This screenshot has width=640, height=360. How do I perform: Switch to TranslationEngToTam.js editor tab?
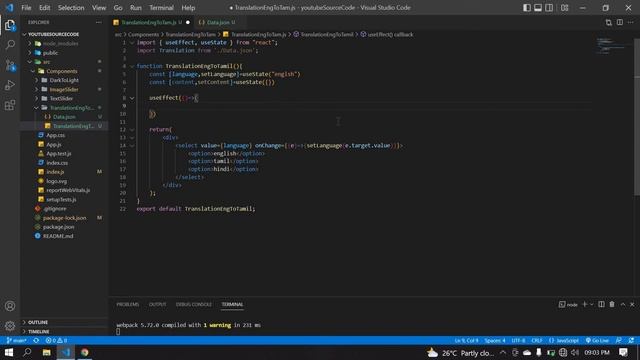pyautogui.click(x=151, y=22)
